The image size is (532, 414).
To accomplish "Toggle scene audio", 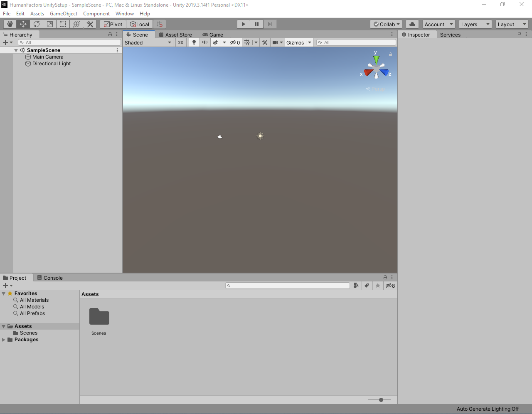I will point(205,42).
